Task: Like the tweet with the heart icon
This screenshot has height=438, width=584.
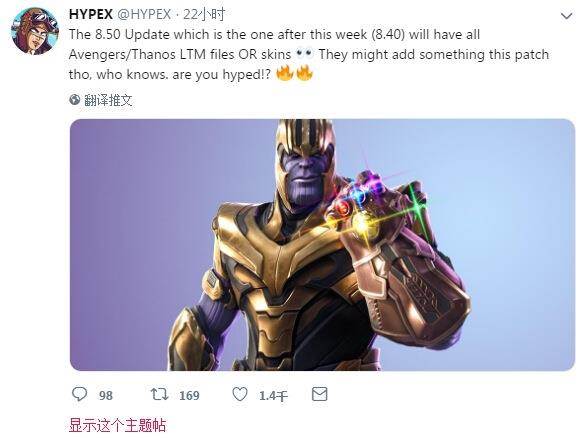Action: [239, 394]
